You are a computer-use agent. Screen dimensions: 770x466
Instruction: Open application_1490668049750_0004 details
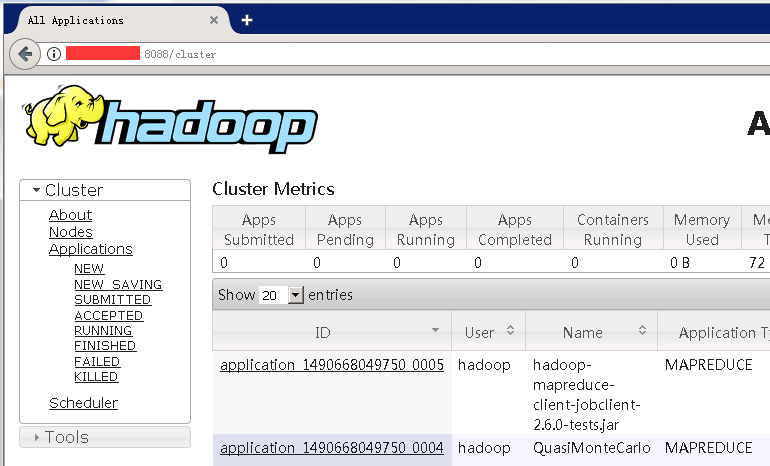(x=332, y=448)
